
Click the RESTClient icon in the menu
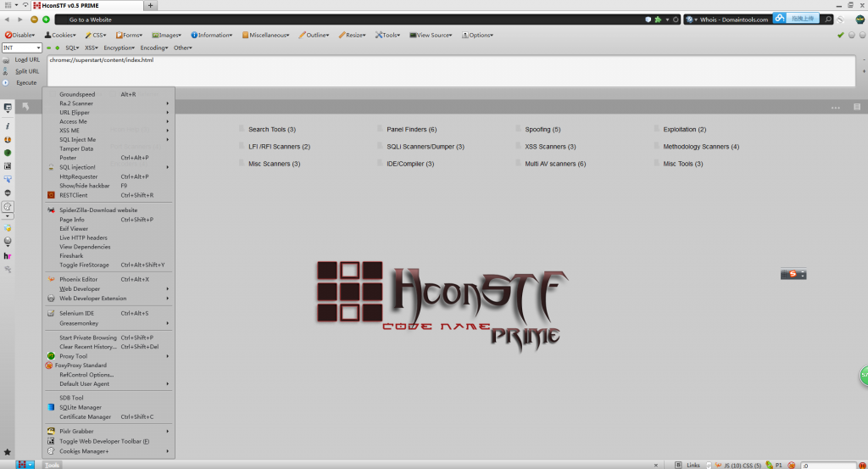pyautogui.click(x=51, y=195)
